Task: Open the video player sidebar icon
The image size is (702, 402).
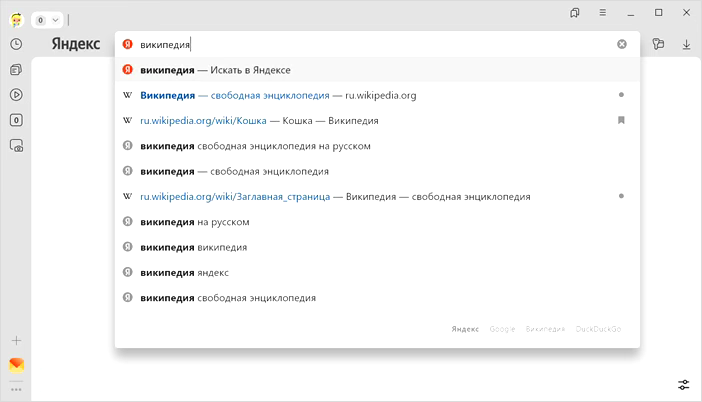Action: click(x=16, y=95)
